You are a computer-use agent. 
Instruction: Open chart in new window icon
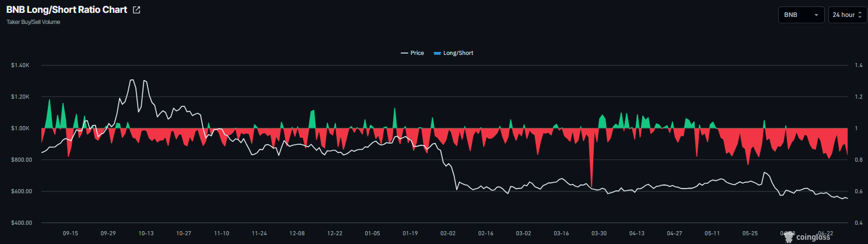136,11
